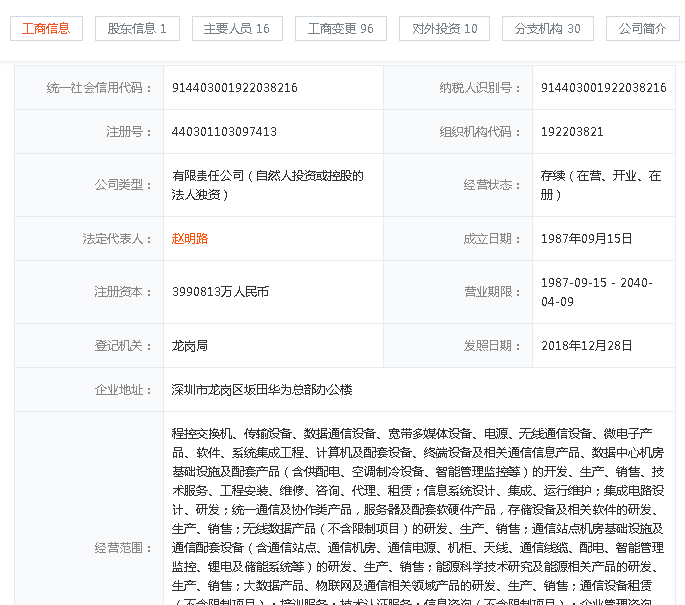Click the 统一社会信用代码 number value

click(x=235, y=88)
